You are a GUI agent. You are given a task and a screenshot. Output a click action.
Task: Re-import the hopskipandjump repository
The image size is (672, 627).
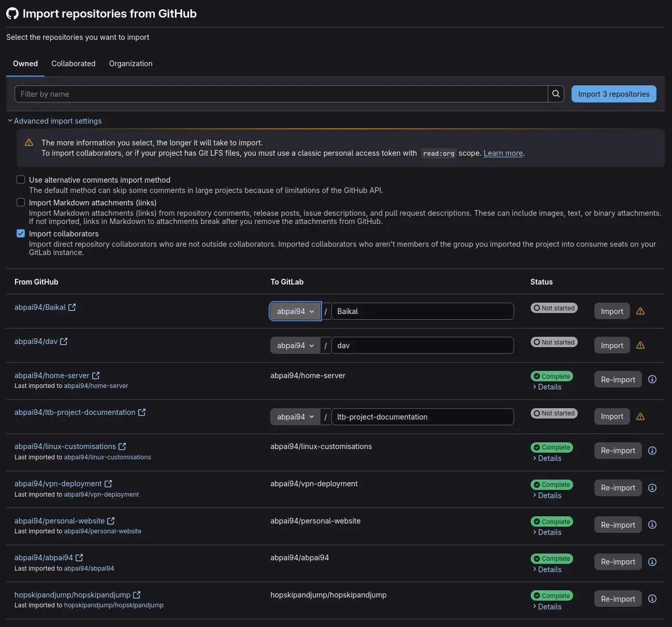pos(618,599)
